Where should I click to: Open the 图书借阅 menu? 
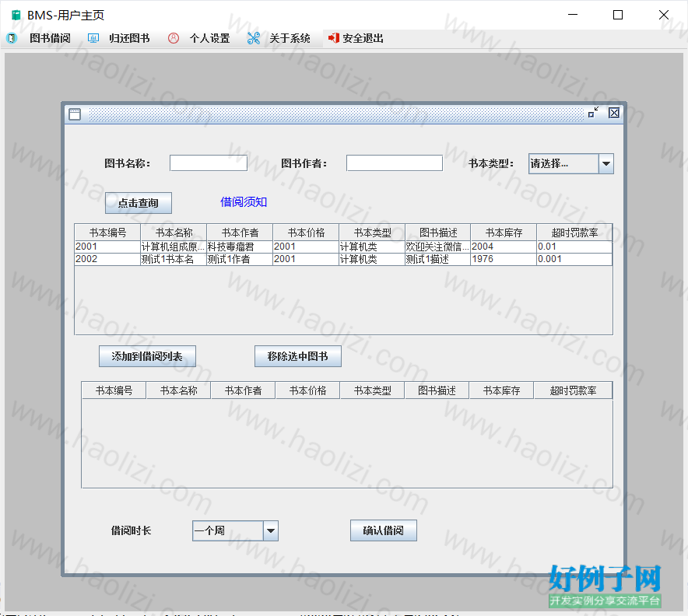click(x=50, y=39)
